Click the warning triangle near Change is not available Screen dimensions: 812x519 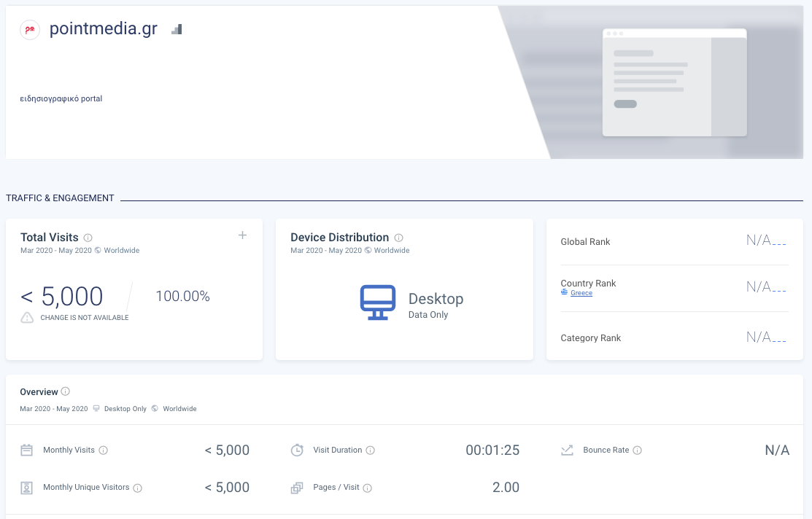(x=27, y=318)
